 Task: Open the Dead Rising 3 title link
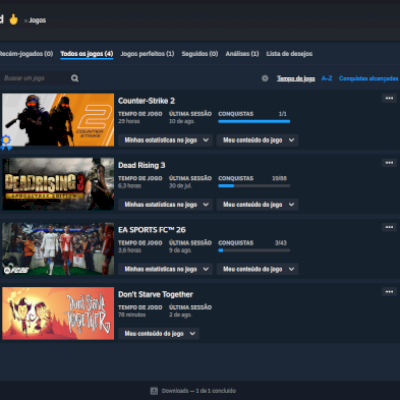[x=142, y=165]
